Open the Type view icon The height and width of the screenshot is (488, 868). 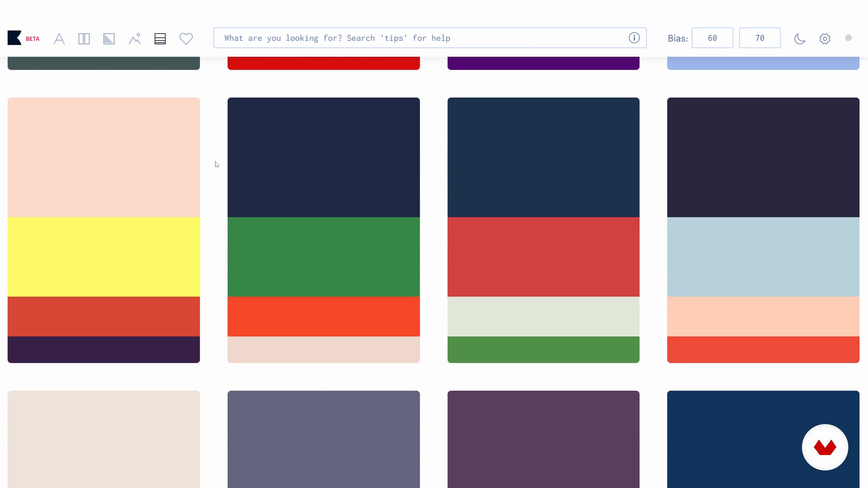(x=59, y=39)
